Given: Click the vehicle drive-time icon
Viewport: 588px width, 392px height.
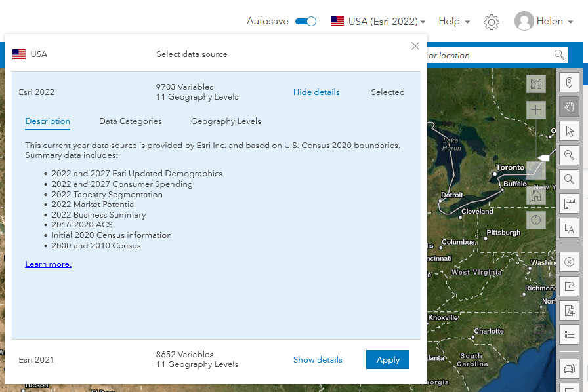Looking at the screenshot, I should pos(570,368).
